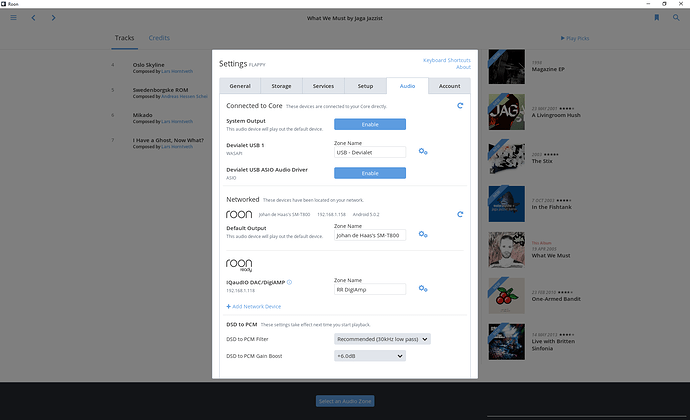Refresh the Networked devices list
690x420 pixels.
click(460, 214)
